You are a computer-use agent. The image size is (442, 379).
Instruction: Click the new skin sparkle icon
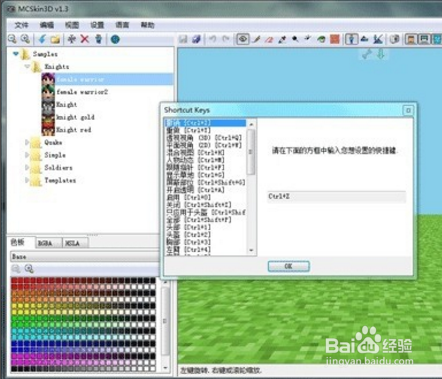(x=72, y=39)
